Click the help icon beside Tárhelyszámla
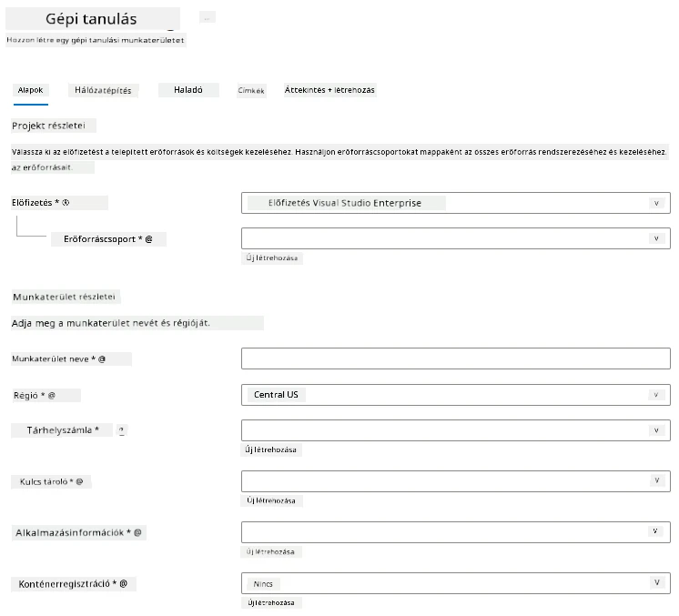Image resolution: width=679 pixels, height=616 pixels. point(122,430)
